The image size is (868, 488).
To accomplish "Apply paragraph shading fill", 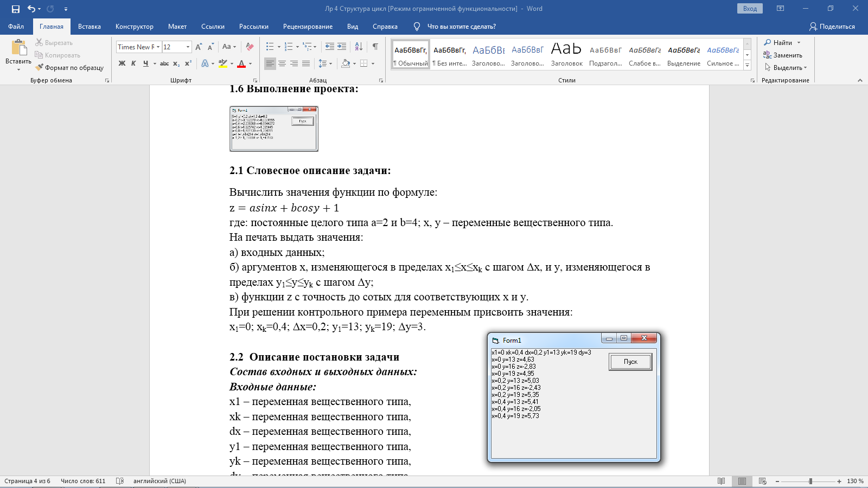I will 346,63.
